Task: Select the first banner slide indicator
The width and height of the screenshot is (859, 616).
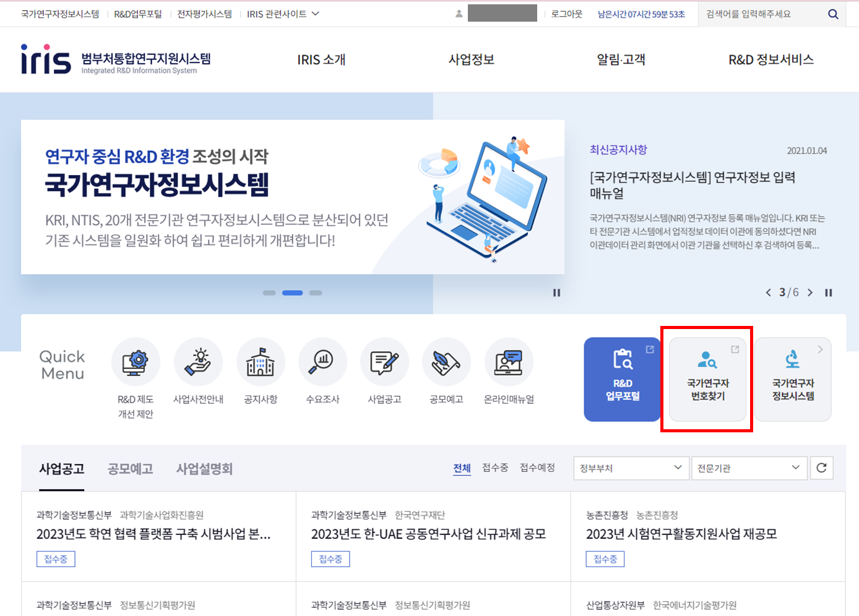Action: pyautogui.click(x=269, y=293)
